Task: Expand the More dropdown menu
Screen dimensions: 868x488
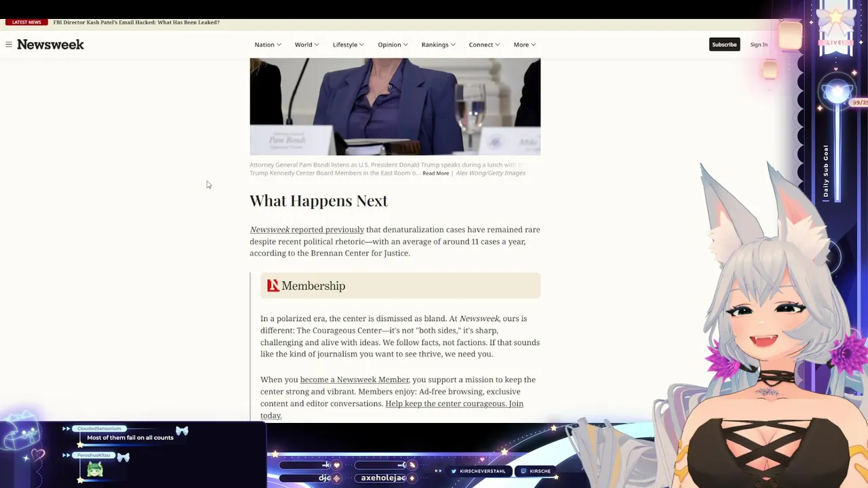Action: (524, 45)
